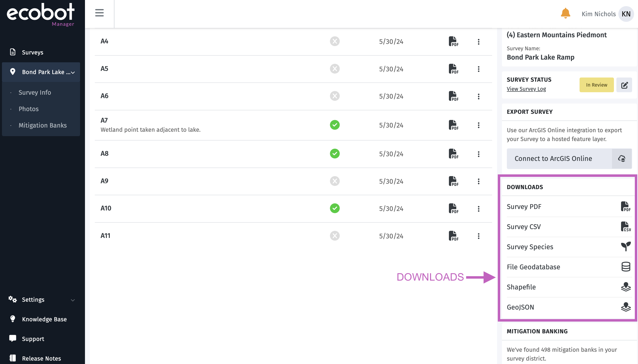Click the File Geodatabase database icon
Image resolution: width=638 pixels, height=364 pixels.
coord(625,266)
